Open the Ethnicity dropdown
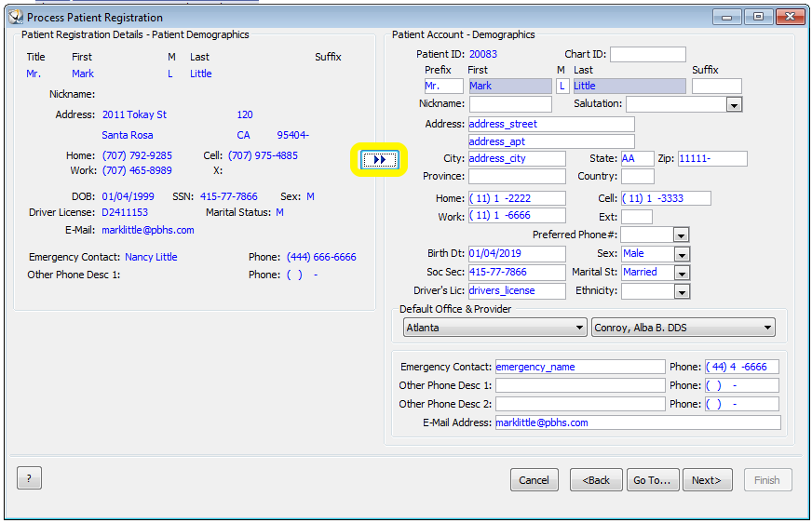 pyautogui.click(x=682, y=291)
